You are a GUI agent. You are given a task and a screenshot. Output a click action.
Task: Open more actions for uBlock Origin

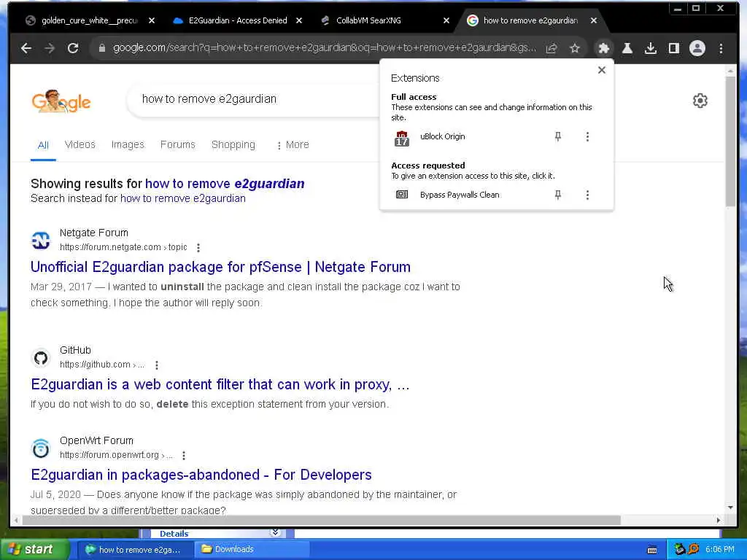[x=587, y=136]
